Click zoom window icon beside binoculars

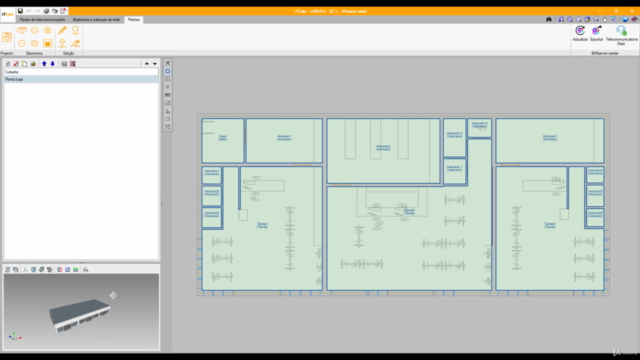561,19
